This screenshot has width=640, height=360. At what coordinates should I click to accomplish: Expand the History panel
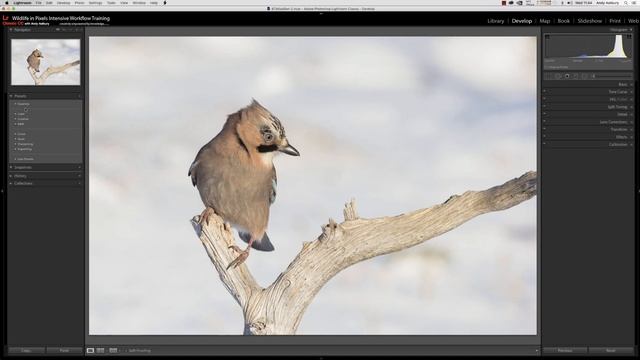click(11, 176)
